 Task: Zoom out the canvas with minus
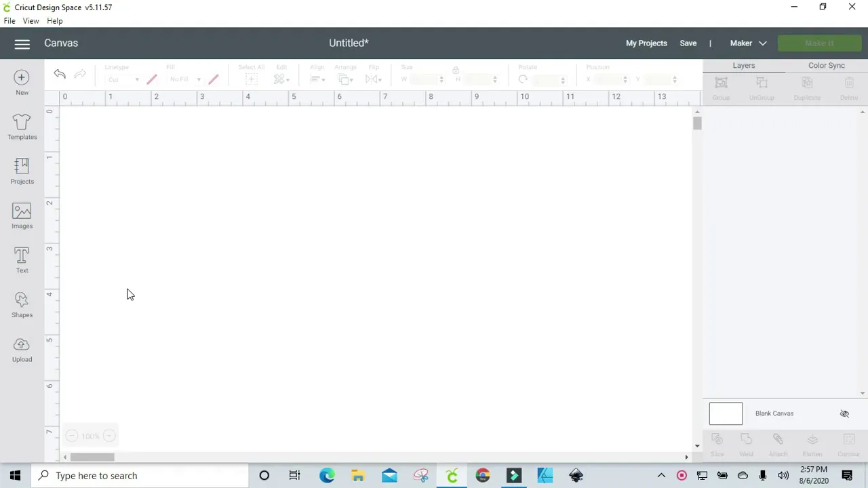[x=72, y=436]
